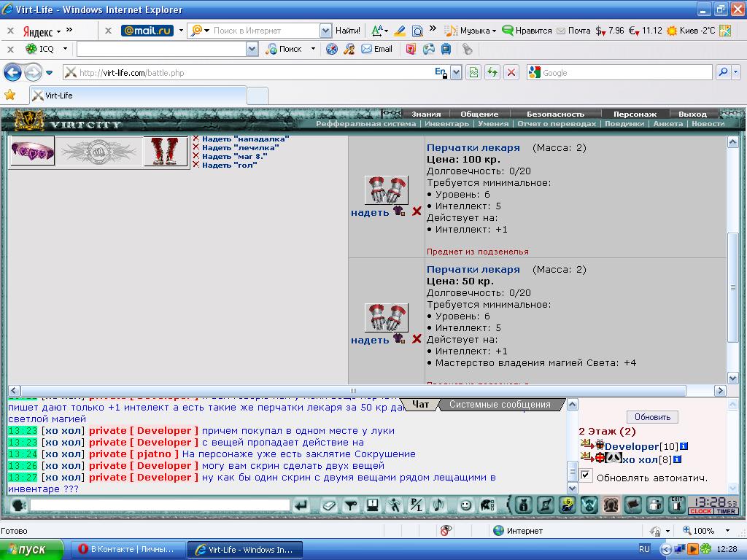
Task: Click the info icon next to хо хол[8]
Action: point(677,459)
